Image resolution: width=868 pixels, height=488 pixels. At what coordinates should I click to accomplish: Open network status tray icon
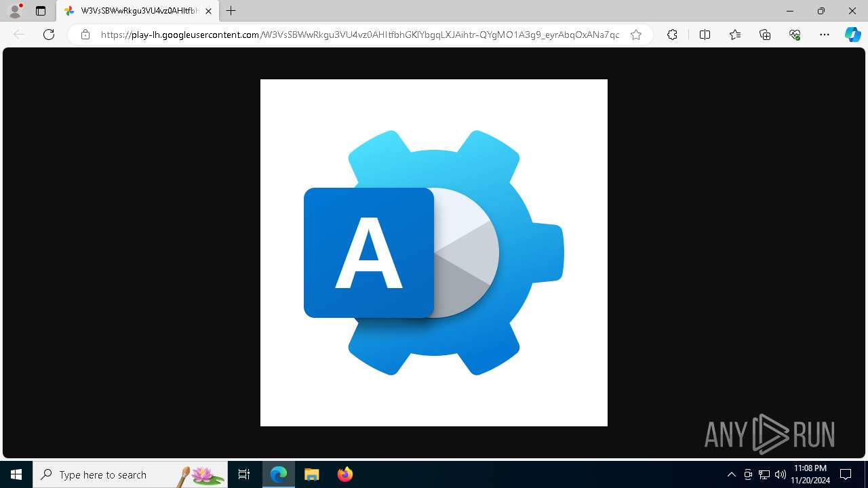tap(764, 474)
